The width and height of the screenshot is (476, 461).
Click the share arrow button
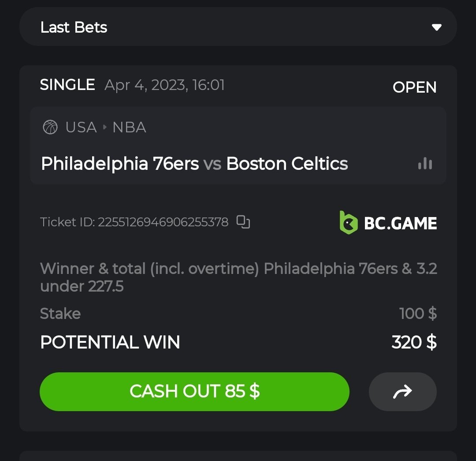click(402, 391)
